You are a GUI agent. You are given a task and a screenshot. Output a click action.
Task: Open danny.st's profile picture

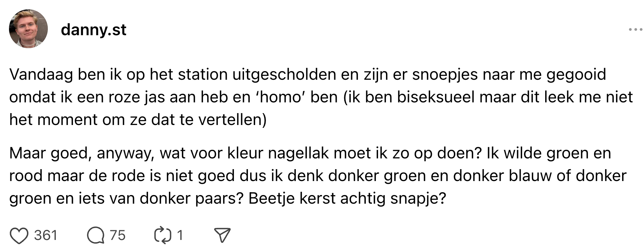pos(28,29)
